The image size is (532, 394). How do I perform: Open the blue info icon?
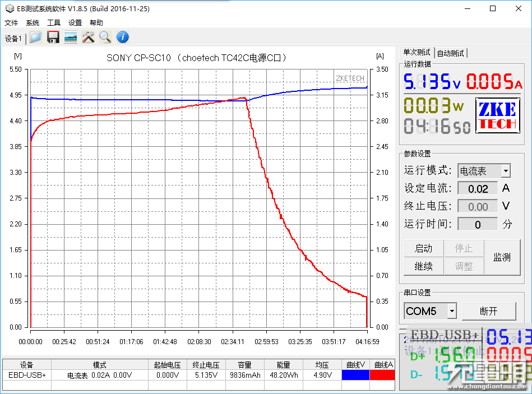123,38
